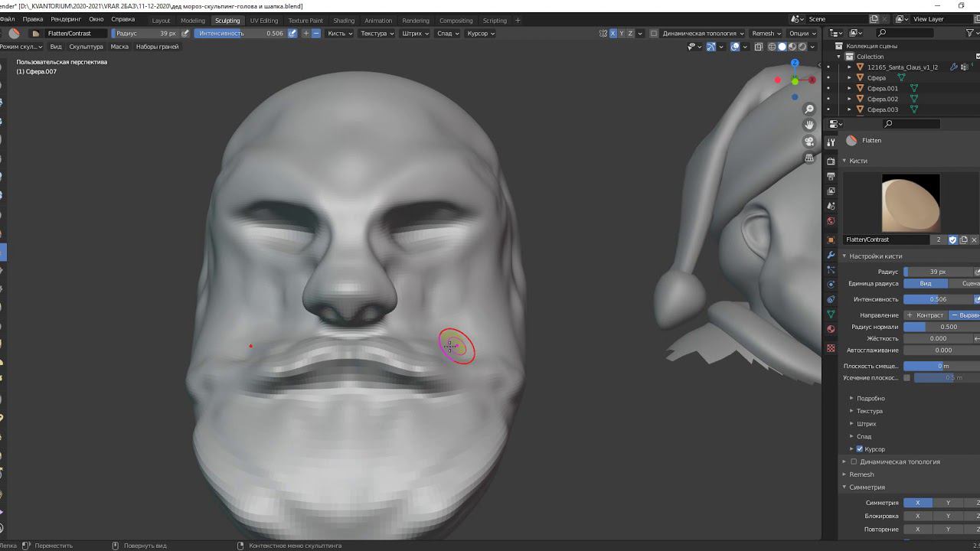Open the Modifiers wrench tab in properties
This screenshot has width=980, height=551.
pos(831,255)
